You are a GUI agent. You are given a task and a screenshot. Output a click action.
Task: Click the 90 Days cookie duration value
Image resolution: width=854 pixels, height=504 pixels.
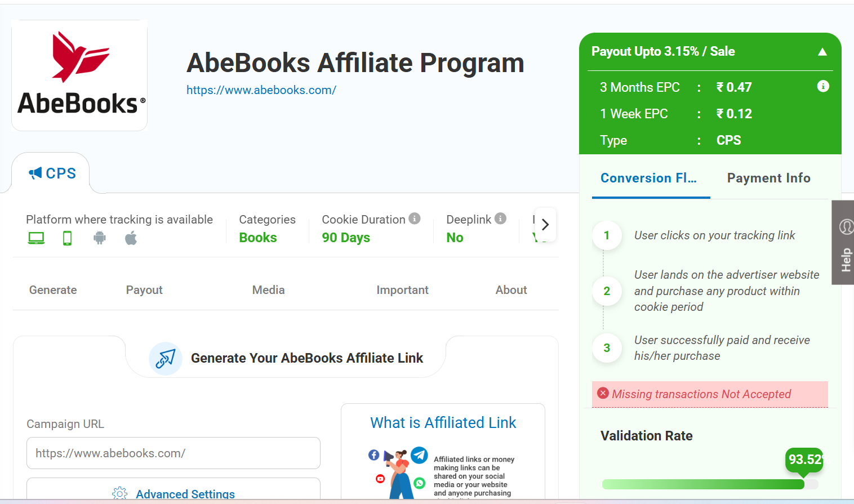(346, 238)
